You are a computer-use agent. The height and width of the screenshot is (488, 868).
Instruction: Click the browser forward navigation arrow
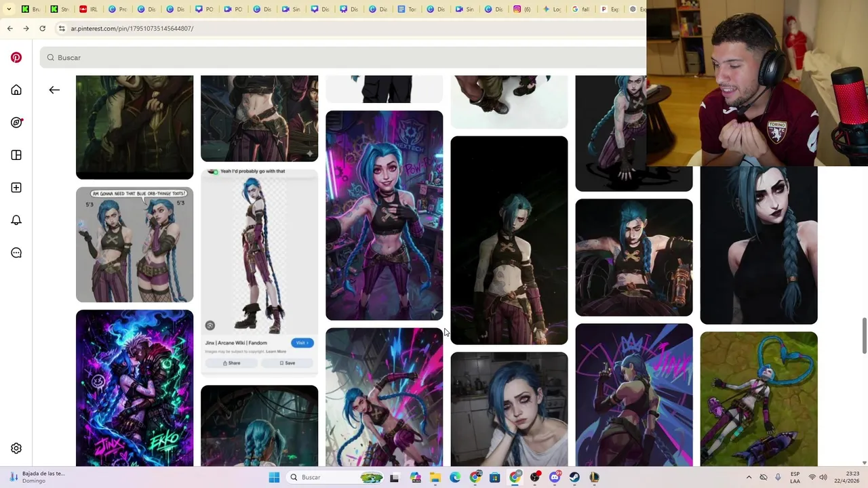[x=26, y=28]
